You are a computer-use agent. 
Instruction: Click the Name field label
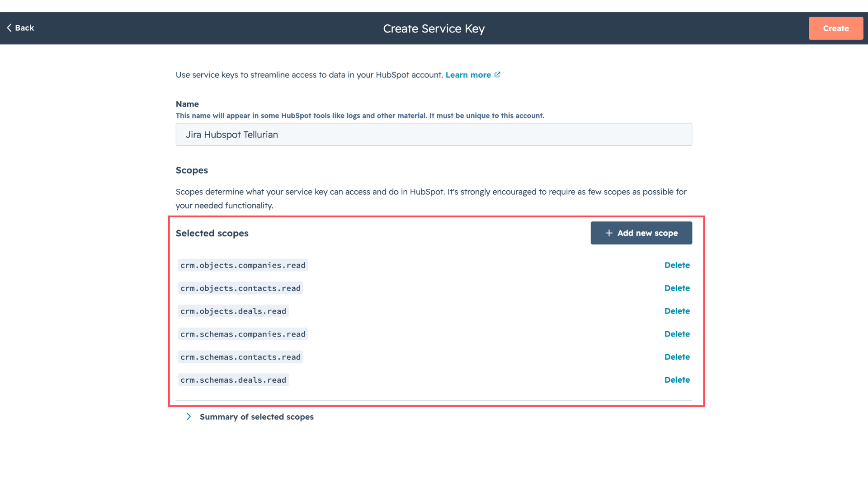coord(187,104)
